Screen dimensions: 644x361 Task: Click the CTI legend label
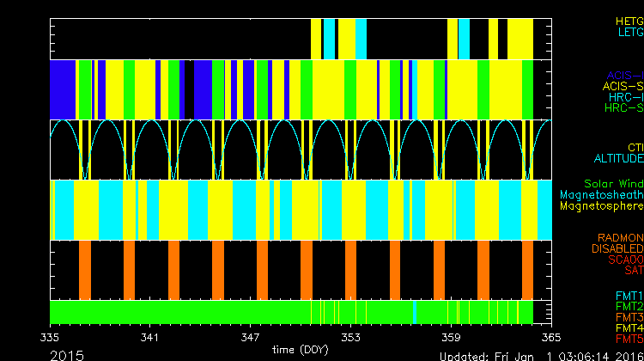click(635, 148)
